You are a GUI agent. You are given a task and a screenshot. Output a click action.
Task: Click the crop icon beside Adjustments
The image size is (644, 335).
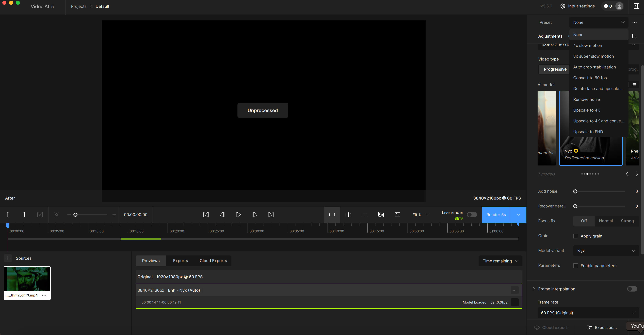coord(634,37)
